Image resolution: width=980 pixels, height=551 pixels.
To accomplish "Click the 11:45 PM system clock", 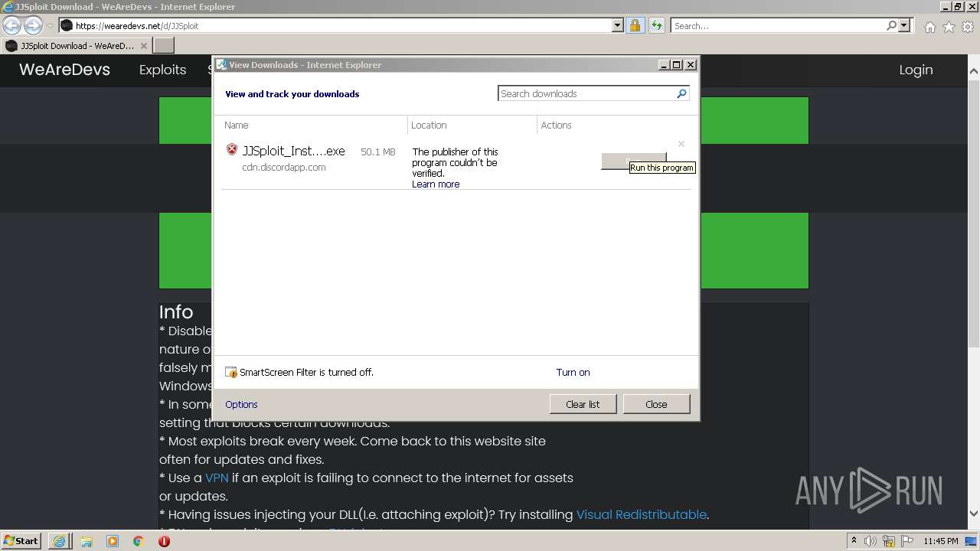I will 941,541.
